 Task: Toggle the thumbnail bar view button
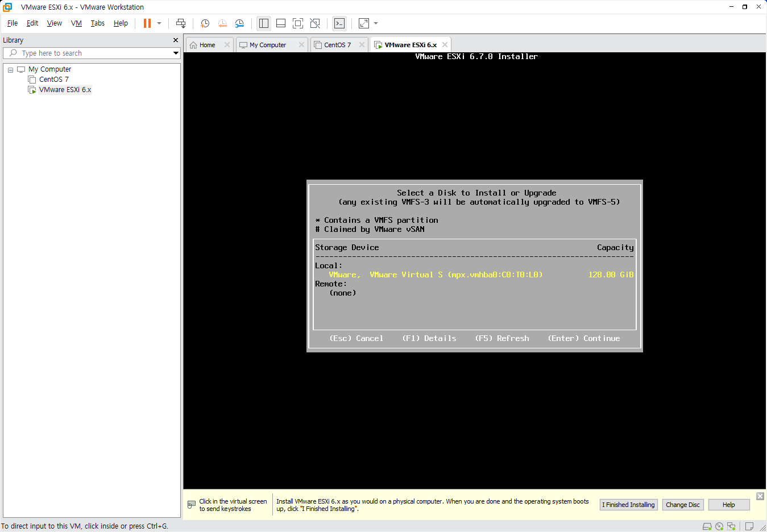[x=281, y=23]
